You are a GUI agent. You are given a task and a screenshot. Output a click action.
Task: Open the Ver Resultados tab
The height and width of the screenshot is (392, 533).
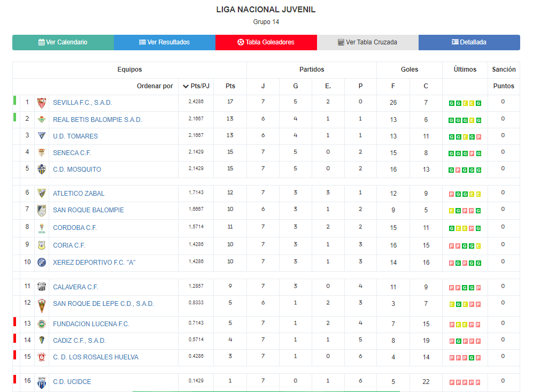tap(165, 42)
